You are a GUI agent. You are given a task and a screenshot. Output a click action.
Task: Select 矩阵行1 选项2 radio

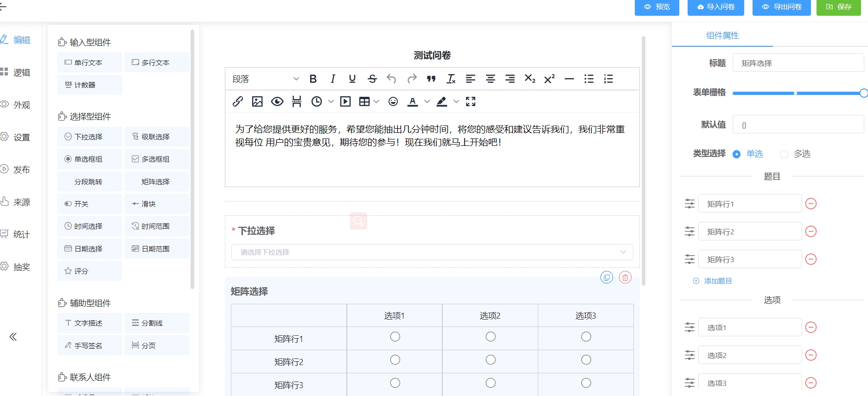pyautogui.click(x=491, y=337)
